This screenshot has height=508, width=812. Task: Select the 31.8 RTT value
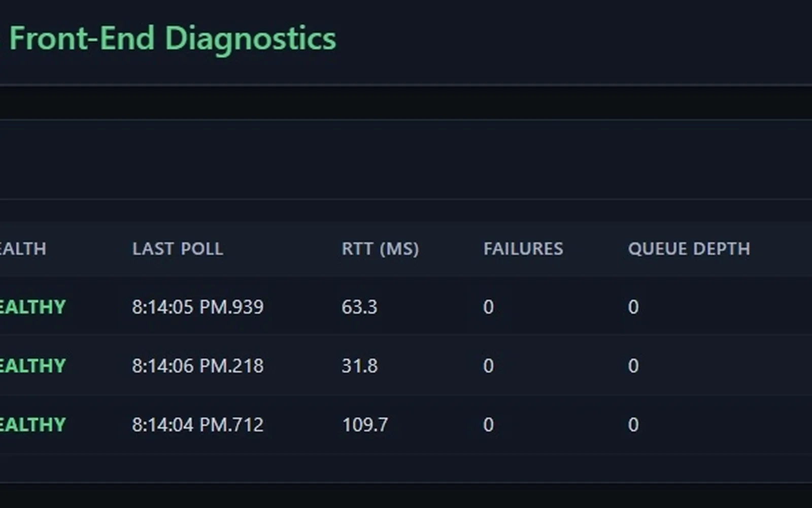pyautogui.click(x=359, y=365)
